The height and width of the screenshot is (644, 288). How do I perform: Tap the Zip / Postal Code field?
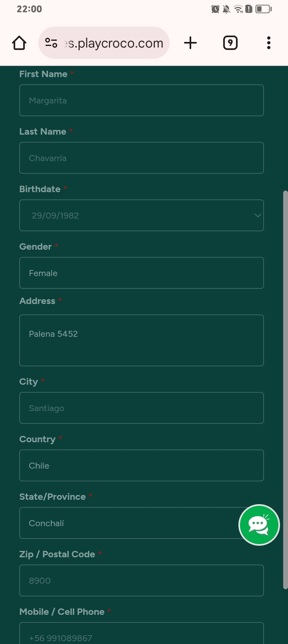142,580
